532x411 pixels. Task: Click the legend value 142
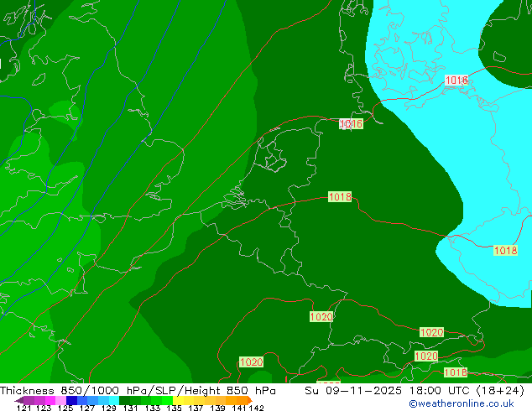coord(256,408)
